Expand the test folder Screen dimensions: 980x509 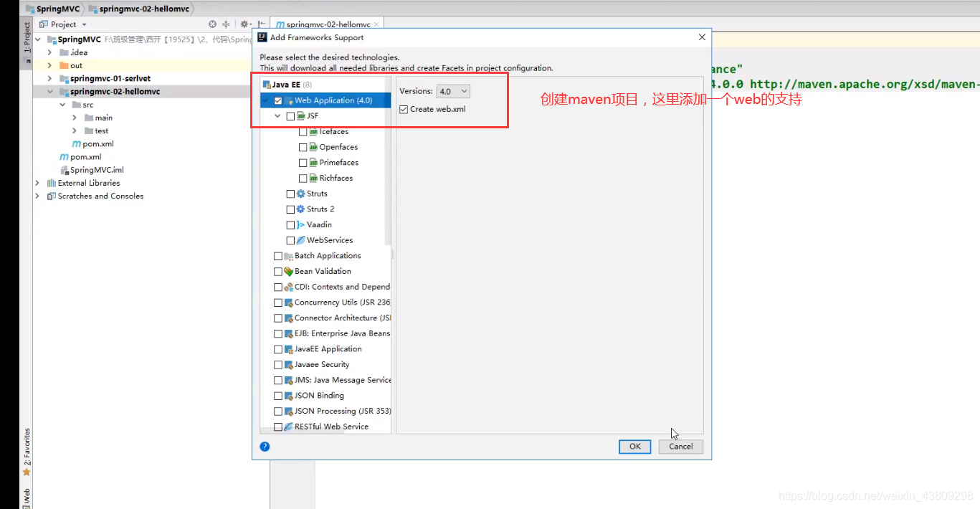point(75,130)
